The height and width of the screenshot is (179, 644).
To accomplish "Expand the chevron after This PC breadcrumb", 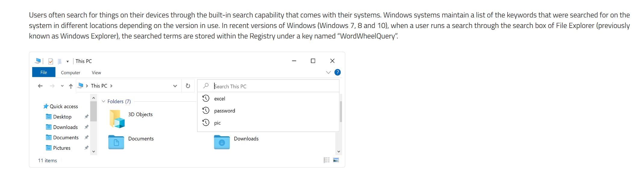I will [111, 86].
